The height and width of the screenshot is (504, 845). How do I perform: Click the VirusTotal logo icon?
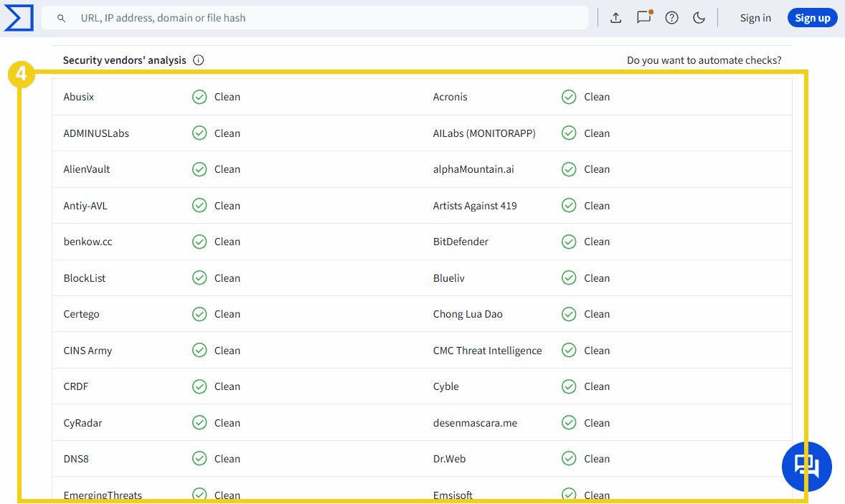point(18,18)
